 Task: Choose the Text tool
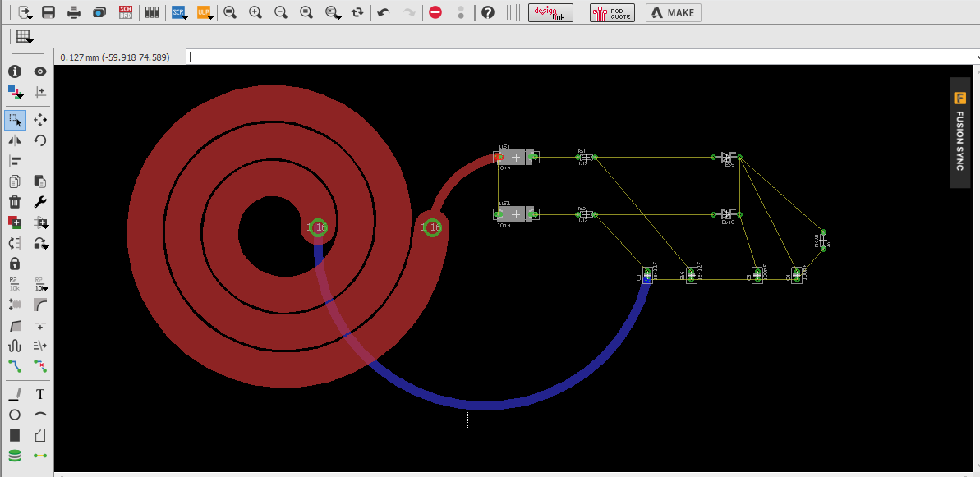(x=40, y=394)
